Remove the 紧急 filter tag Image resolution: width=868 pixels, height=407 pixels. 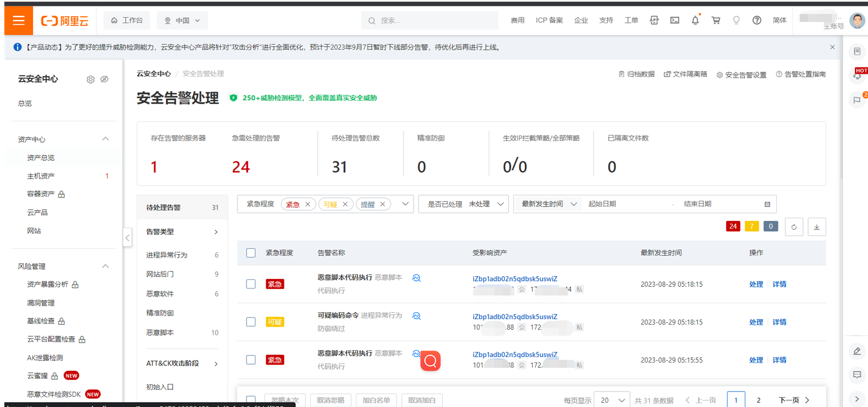point(308,204)
